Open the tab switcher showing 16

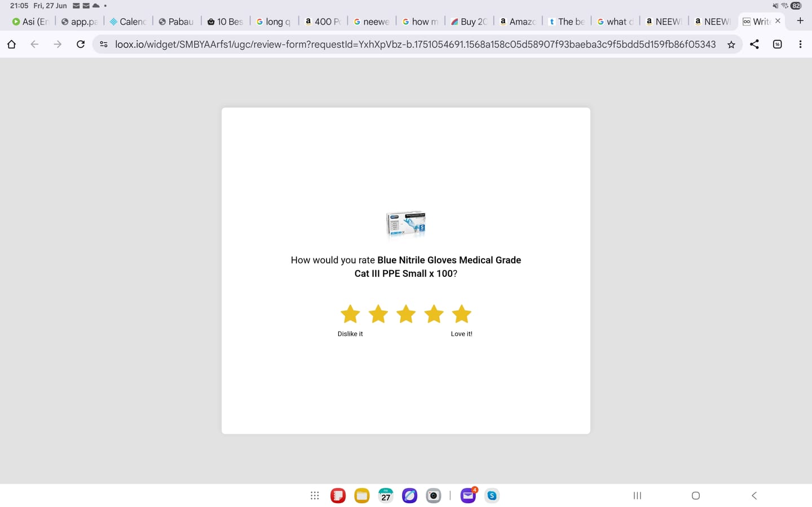click(x=778, y=44)
